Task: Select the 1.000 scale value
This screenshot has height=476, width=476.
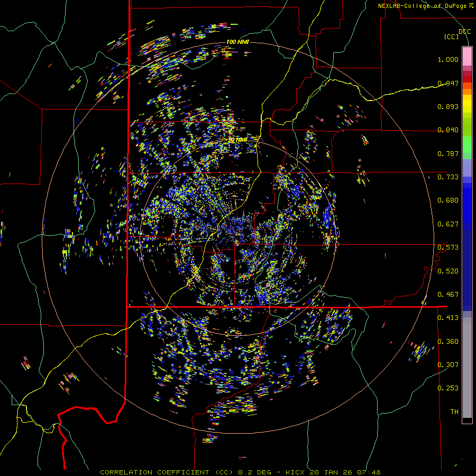Action: coord(448,59)
